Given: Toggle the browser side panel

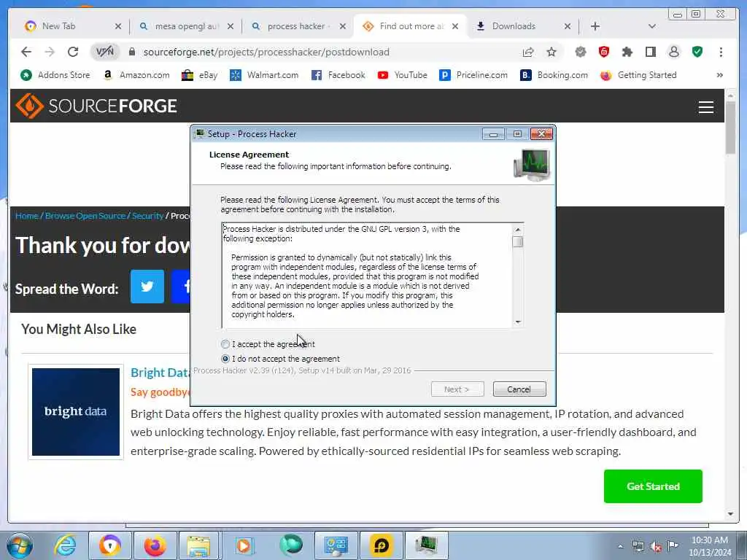Looking at the screenshot, I should pos(650,52).
